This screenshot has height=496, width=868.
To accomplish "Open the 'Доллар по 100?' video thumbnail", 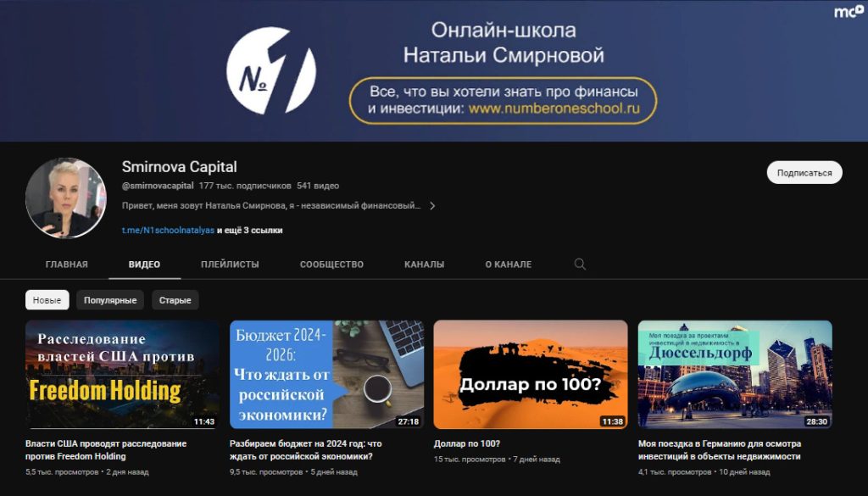I will point(531,374).
